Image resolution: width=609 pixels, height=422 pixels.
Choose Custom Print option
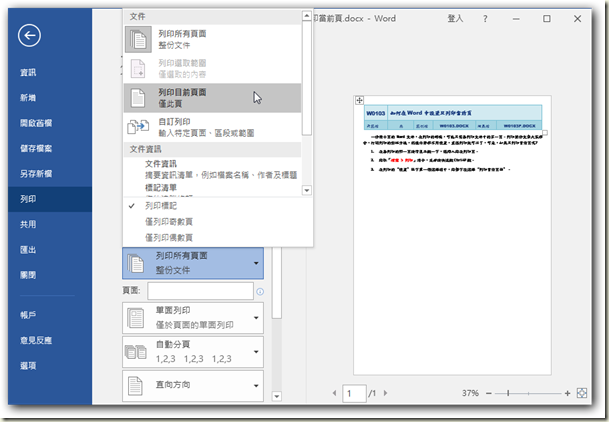[212, 127]
